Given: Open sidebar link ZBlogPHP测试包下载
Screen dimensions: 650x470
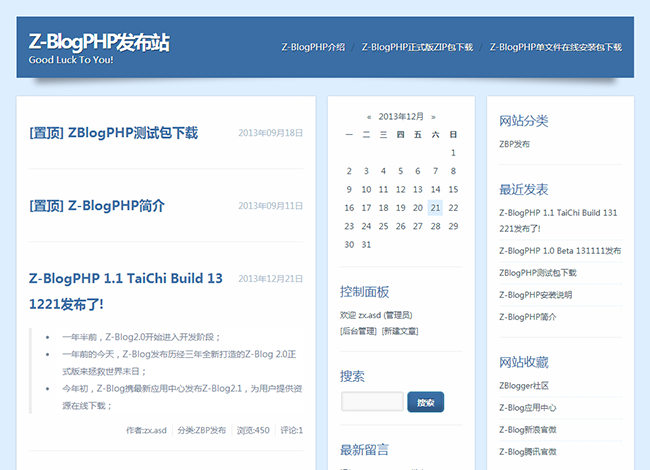Looking at the screenshot, I should (x=538, y=273).
